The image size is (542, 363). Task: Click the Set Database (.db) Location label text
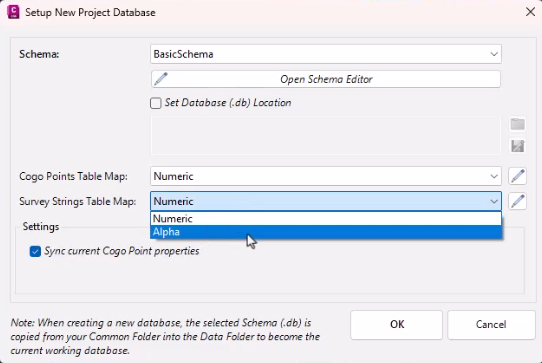(x=228, y=103)
